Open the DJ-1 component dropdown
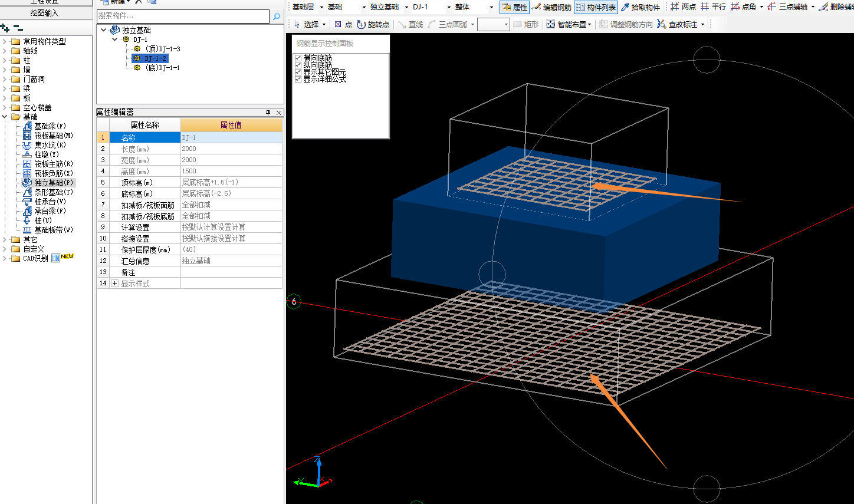Screen dimensions: 854x504 pyautogui.click(x=449, y=7)
